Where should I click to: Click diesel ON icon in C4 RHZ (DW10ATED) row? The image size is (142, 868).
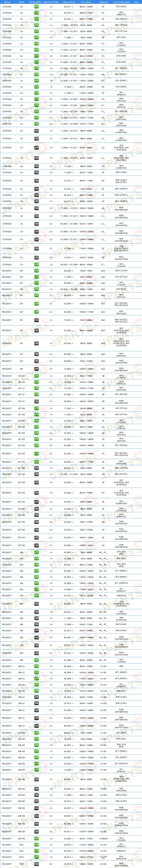pyautogui.click(x=36, y=224)
